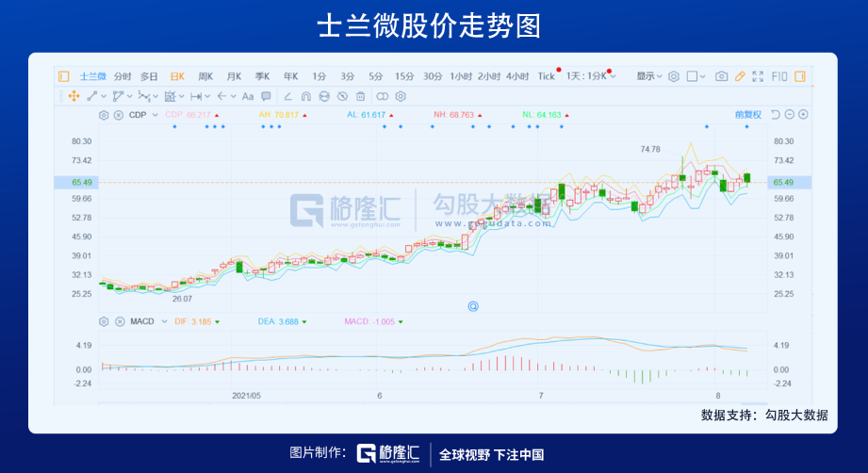
Task: Expand the layout square dropdown arrow
Action: coord(702,77)
